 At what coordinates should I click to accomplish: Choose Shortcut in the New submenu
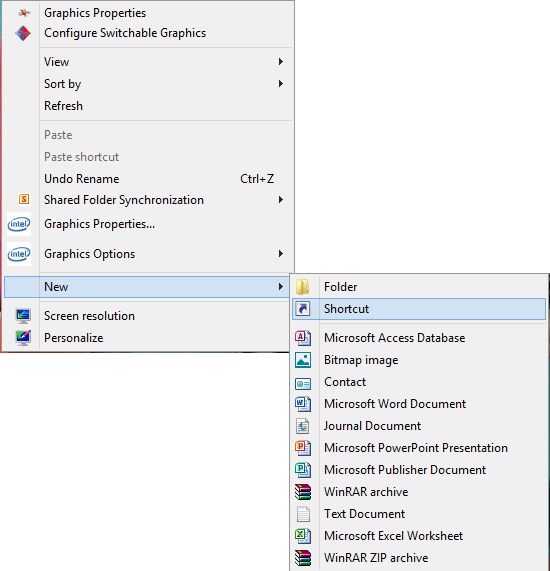click(x=419, y=309)
